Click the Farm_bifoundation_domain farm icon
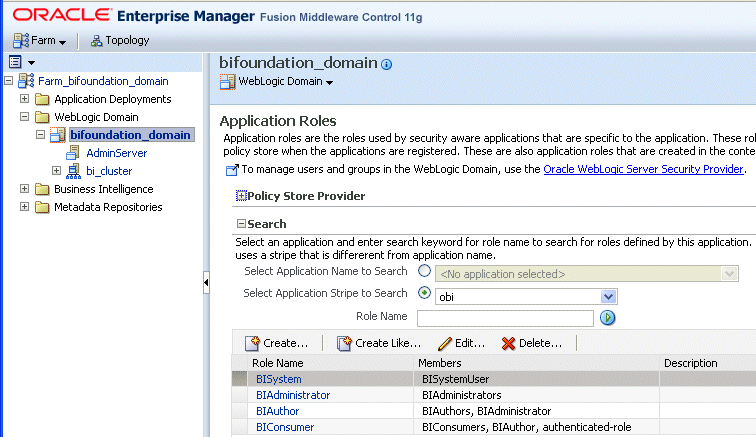 [x=26, y=81]
